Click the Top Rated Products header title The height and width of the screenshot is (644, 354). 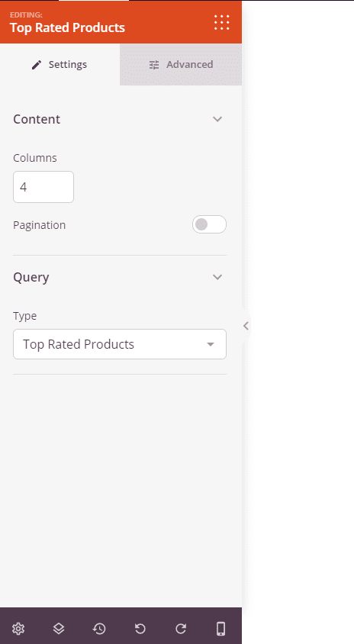tap(67, 27)
